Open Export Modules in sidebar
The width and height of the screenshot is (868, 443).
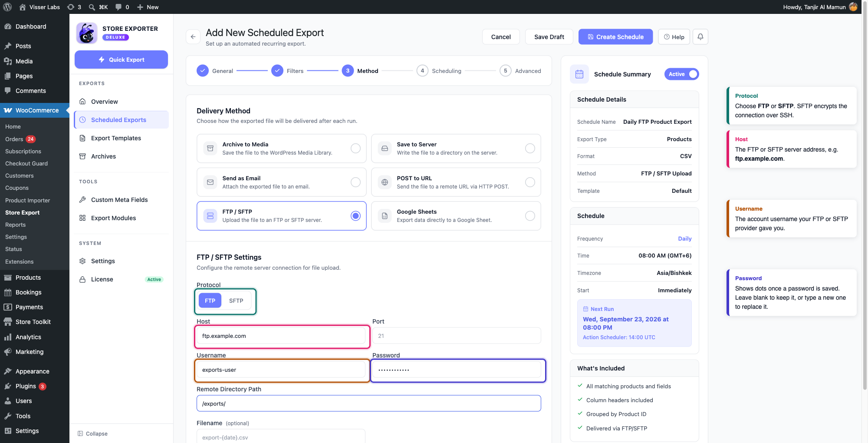coord(122,218)
